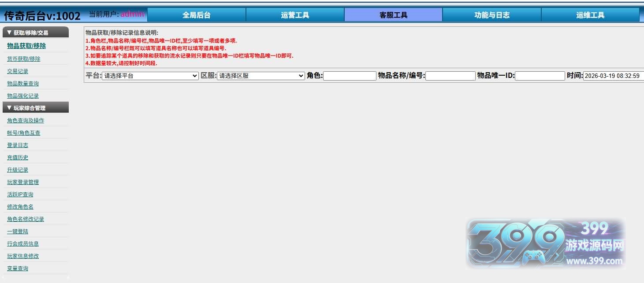Click the 角色 input field
The width and height of the screenshot is (644, 283).
350,76
